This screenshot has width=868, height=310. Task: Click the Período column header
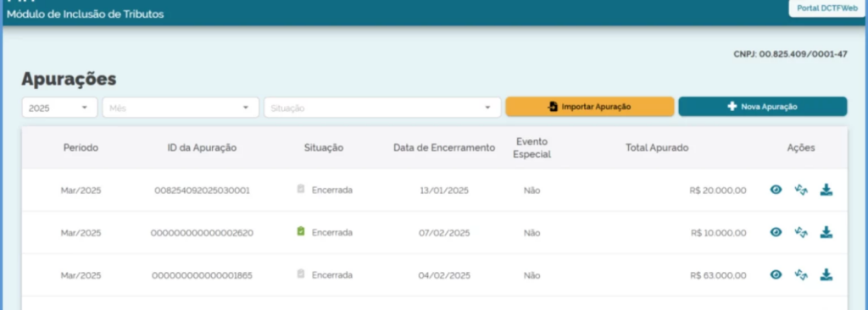[81, 148]
